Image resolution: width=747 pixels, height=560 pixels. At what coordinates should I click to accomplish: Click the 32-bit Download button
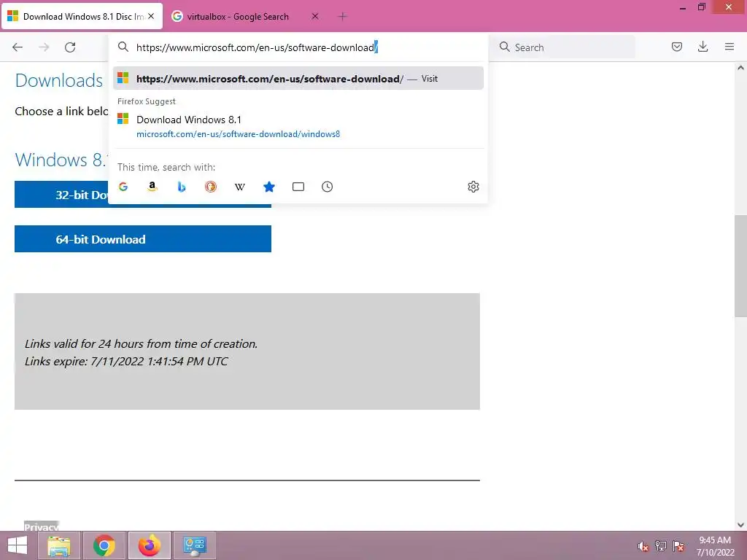143,194
